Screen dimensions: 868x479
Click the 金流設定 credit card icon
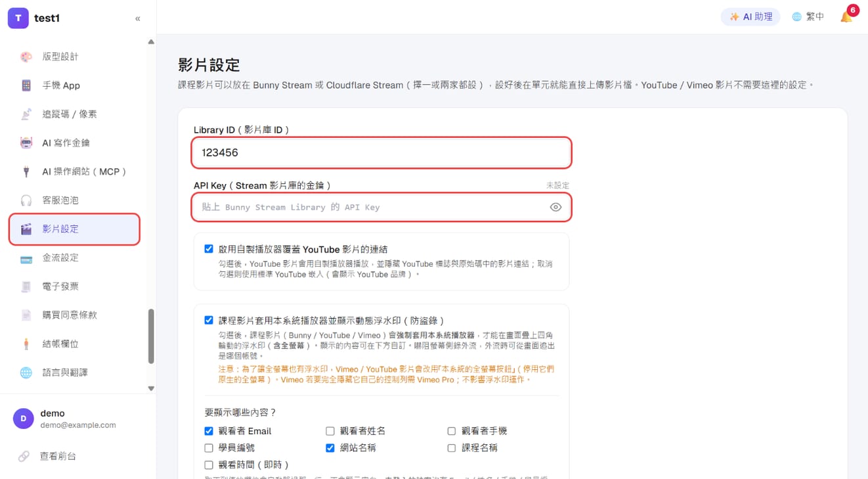(x=26, y=258)
